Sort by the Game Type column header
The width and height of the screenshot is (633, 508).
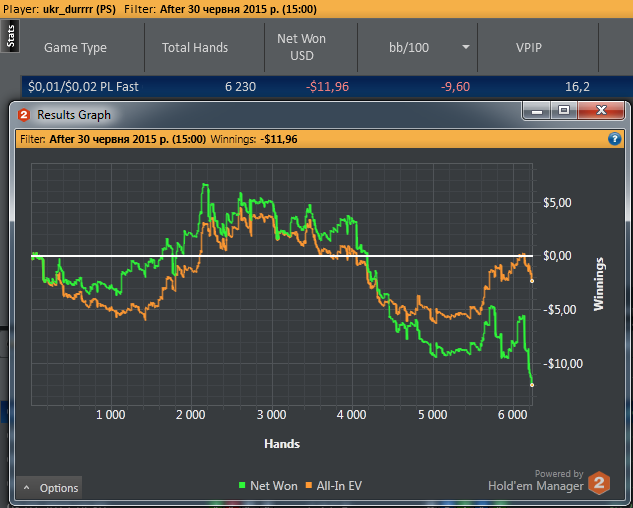pos(75,48)
